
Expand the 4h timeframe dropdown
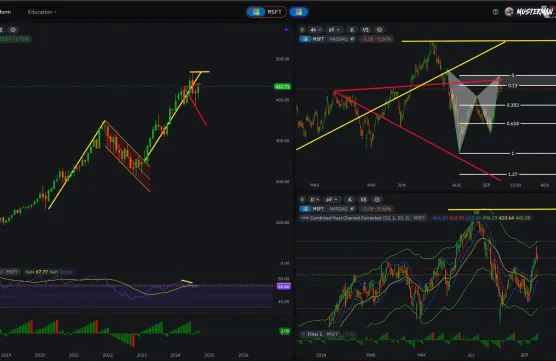pos(315,30)
